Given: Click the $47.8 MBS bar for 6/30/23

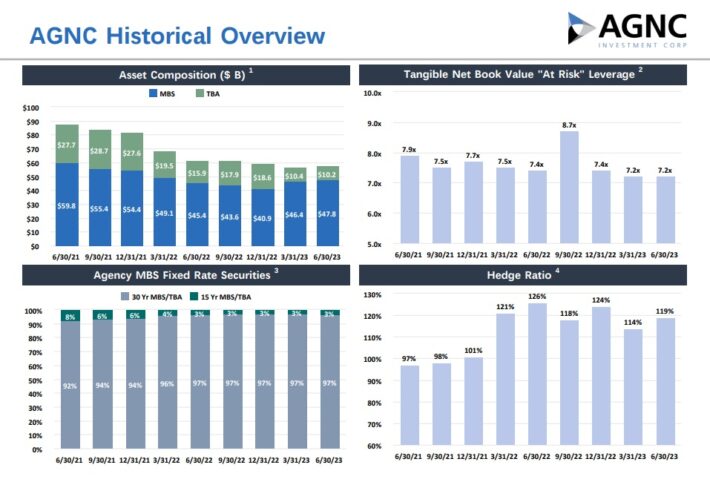Looking at the screenshot, I should [328, 213].
